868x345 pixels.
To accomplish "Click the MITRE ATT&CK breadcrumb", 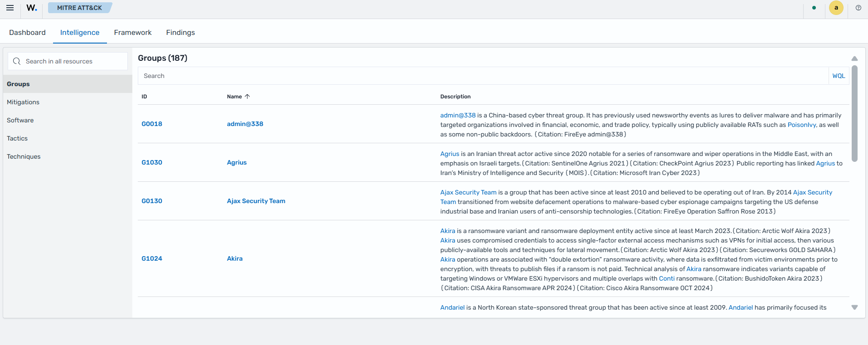I will pos(80,8).
